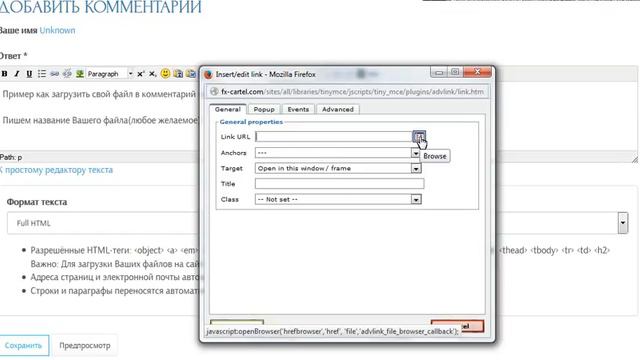Image resolution: width=640 pixels, height=360 pixels.
Task: Click the paste from Word clipboard icon
Action: tap(191, 74)
